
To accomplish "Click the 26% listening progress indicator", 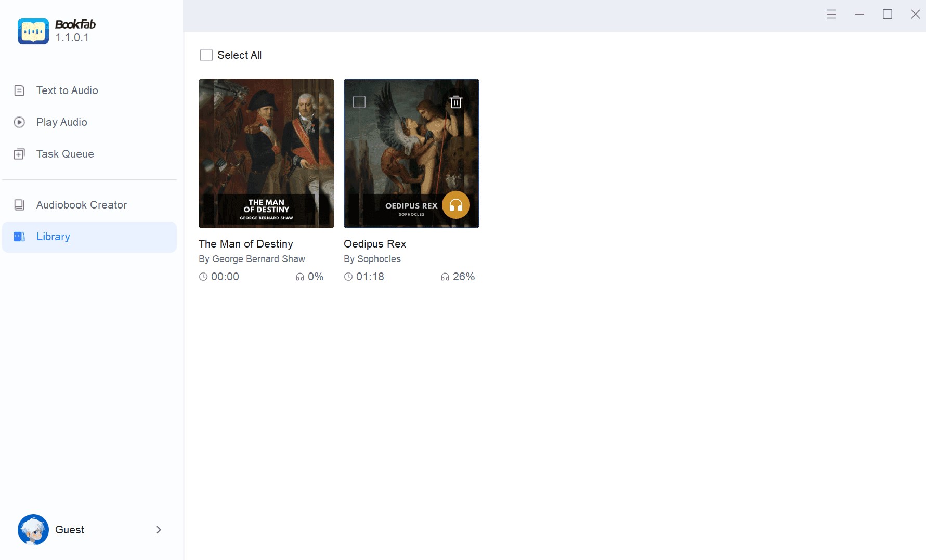I will point(458,277).
